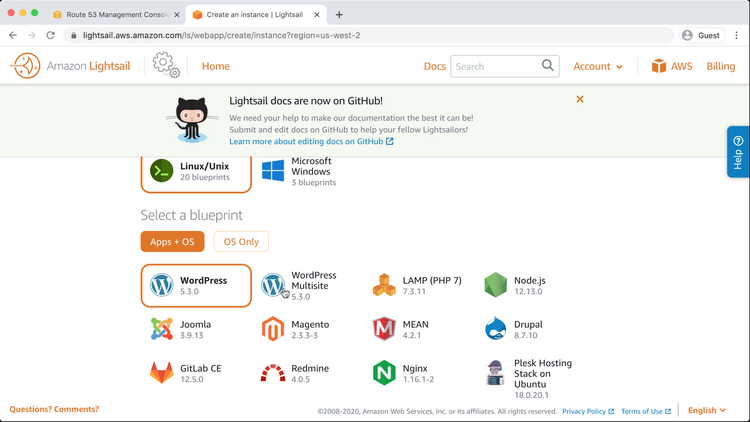Click Learn more about editing docs on GitHub
The height and width of the screenshot is (422, 750).
(x=311, y=142)
